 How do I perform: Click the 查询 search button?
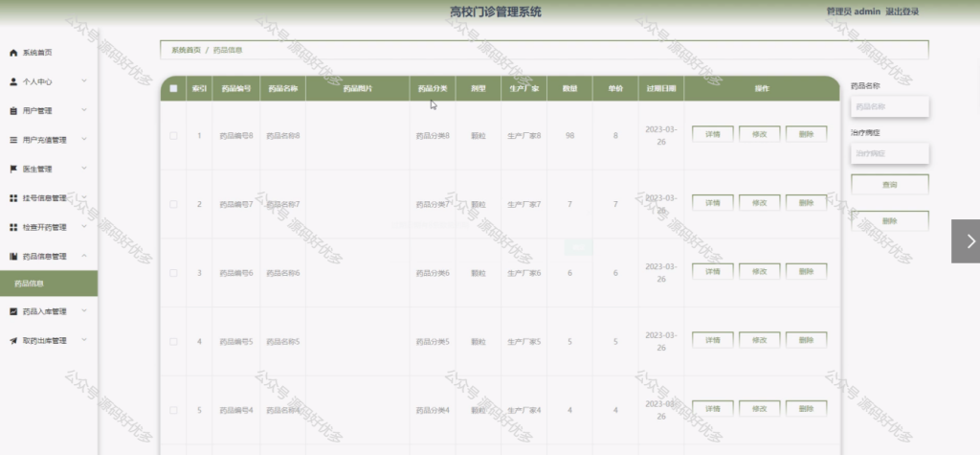pos(890,185)
